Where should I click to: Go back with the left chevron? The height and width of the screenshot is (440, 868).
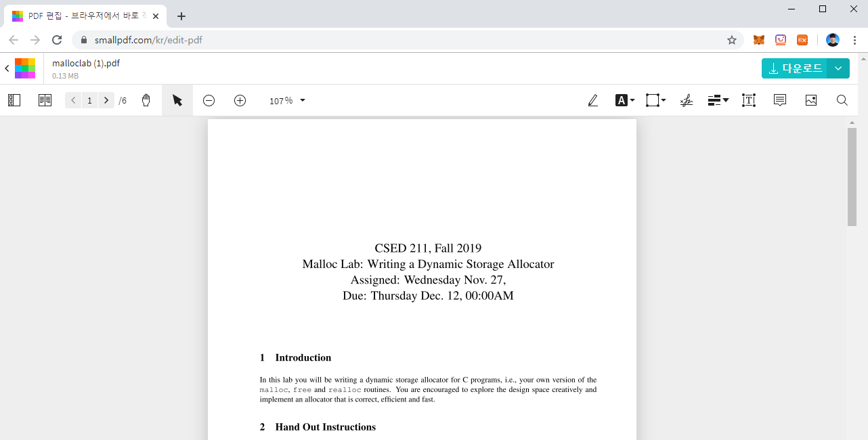(x=7, y=68)
